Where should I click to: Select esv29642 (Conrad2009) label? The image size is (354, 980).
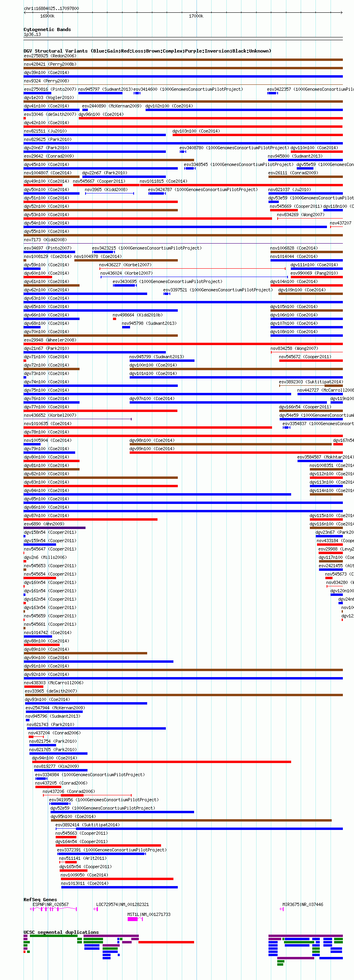tap(49, 156)
